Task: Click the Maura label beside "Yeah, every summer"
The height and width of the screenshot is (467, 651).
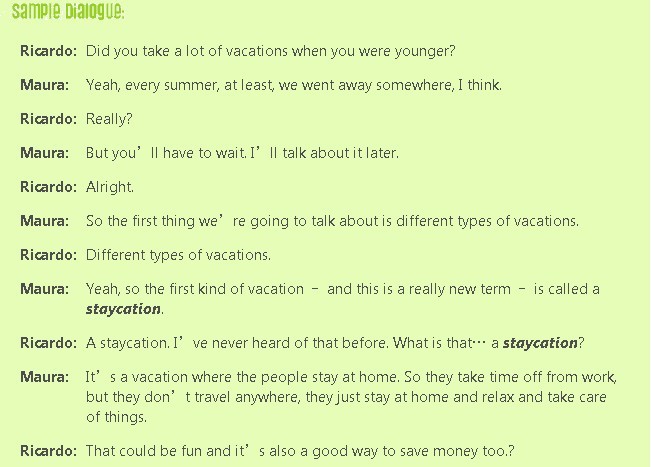Action: pyautogui.click(x=45, y=85)
